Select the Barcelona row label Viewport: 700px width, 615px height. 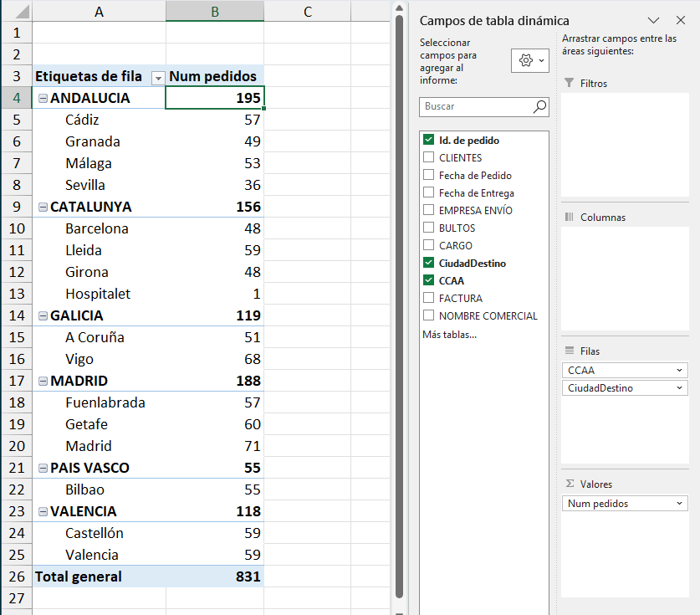pos(96,228)
